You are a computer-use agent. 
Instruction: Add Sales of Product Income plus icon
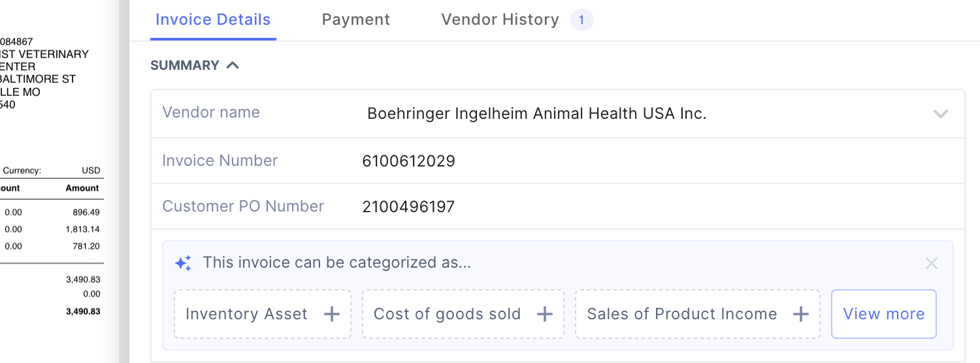[801, 314]
